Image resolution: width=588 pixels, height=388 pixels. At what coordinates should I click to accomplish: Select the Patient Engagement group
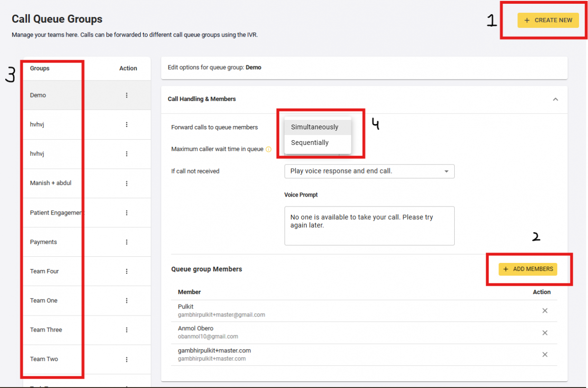tap(55, 213)
